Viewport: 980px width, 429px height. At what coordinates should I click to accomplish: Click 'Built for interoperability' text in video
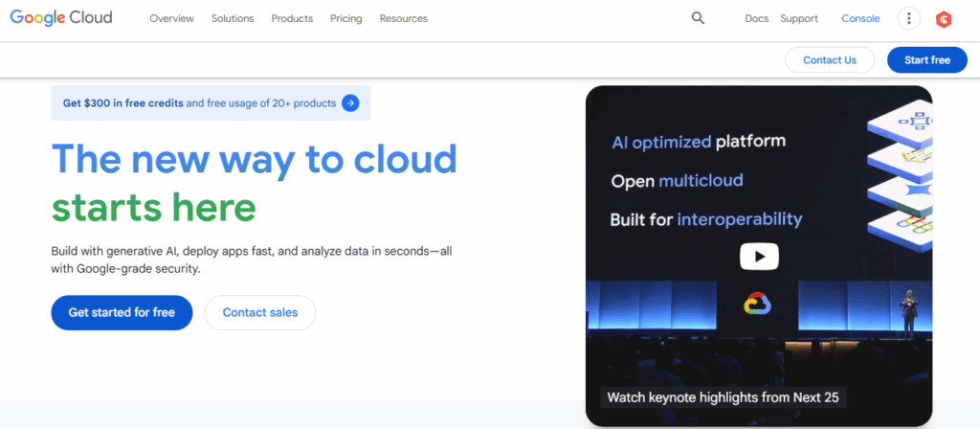(x=706, y=219)
